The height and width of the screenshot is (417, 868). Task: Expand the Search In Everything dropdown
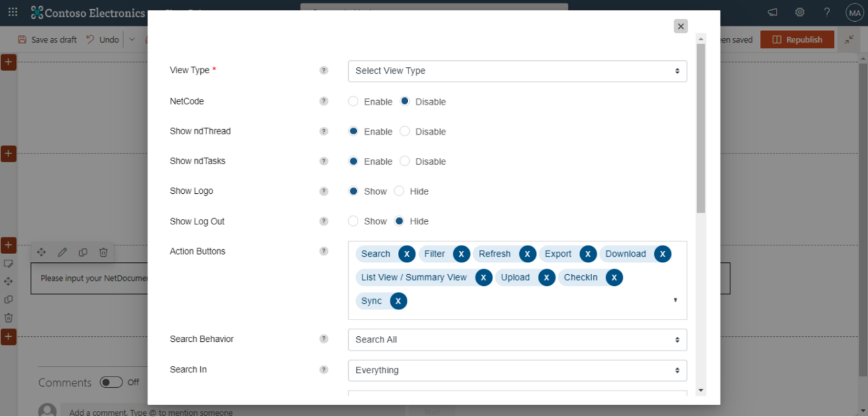(x=517, y=370)
